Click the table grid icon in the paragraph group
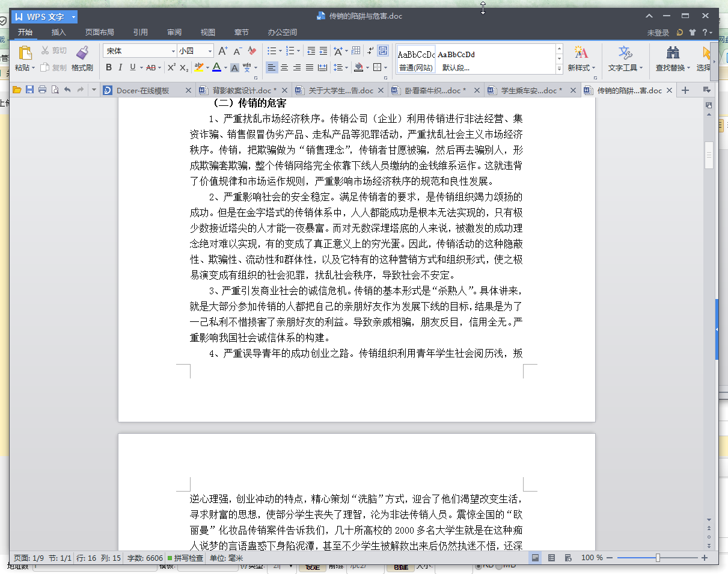 click(x=356, y=51)
